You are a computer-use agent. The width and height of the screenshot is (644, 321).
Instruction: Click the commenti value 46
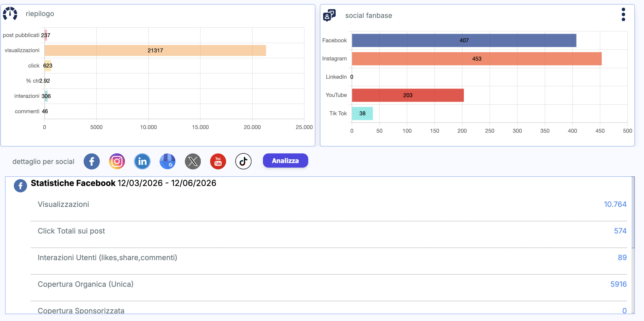(x=45, y=111)
